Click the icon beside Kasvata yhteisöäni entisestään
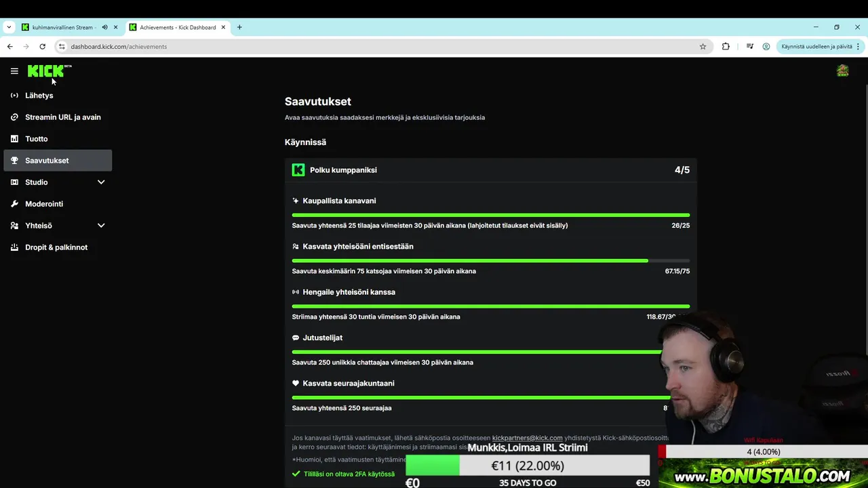The width and height of the screenshot is (868, 488). point(296,247)
